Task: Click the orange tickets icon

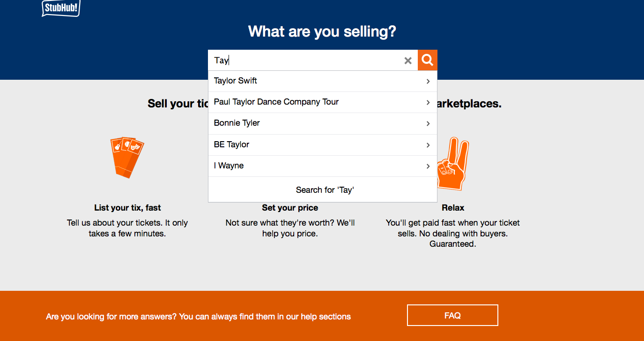Action: (x=126, y=157)
